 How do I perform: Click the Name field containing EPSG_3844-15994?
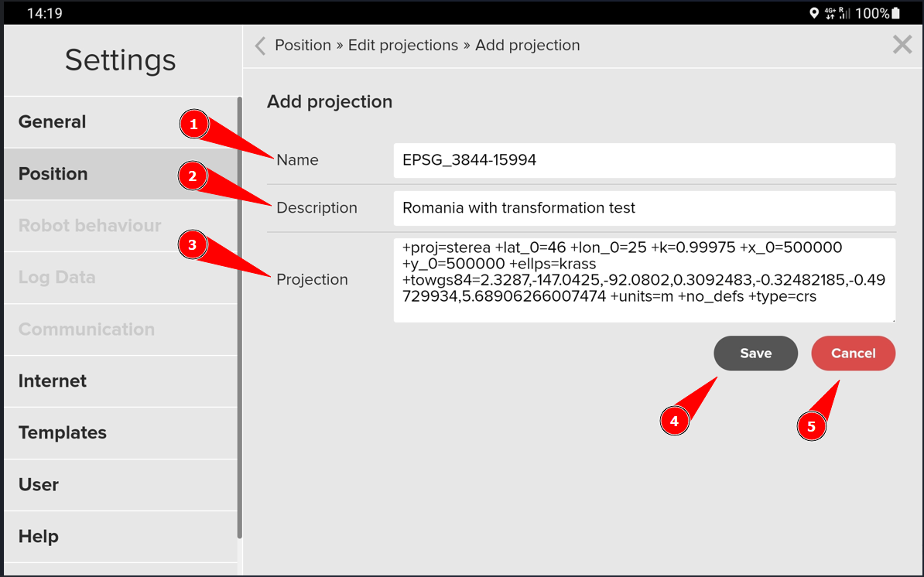644,161
